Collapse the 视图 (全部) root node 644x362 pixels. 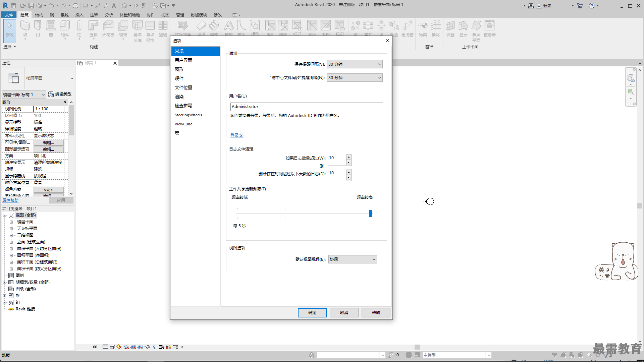pyautogui.click(x=4, y=215)
